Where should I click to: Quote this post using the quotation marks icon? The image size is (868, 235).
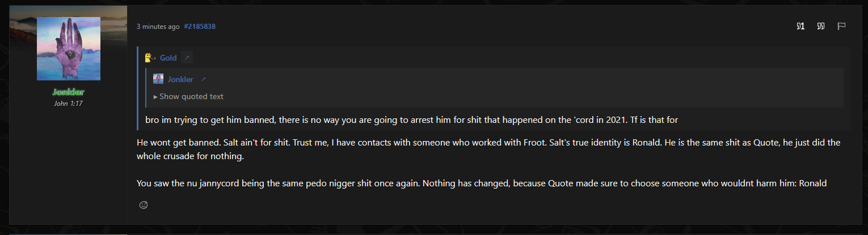point(820,26)
